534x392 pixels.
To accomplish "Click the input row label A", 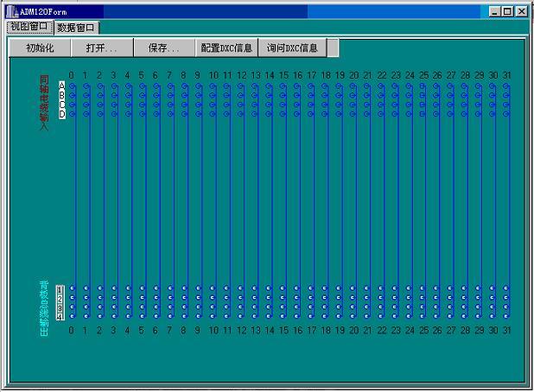I will (x=61, y=85).
